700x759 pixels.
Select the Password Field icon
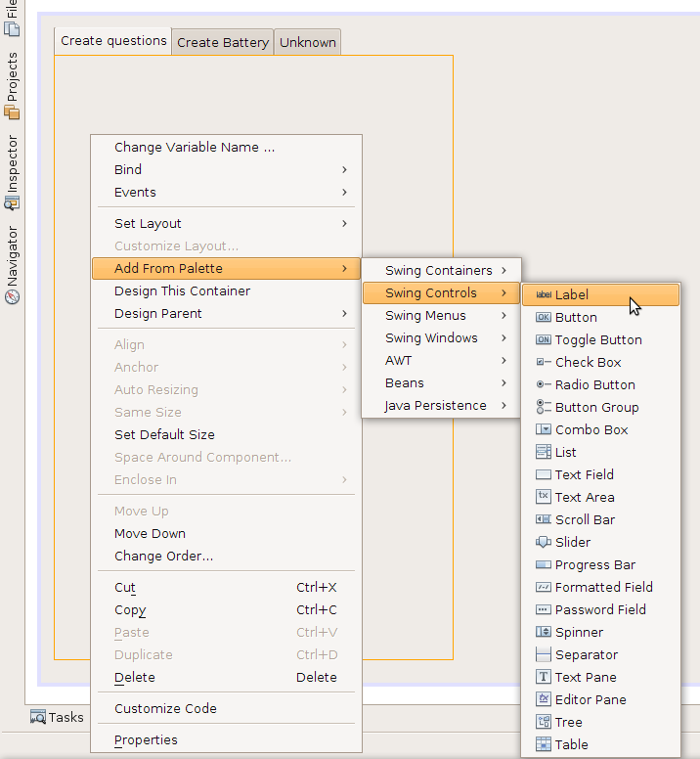click(544, 609)
